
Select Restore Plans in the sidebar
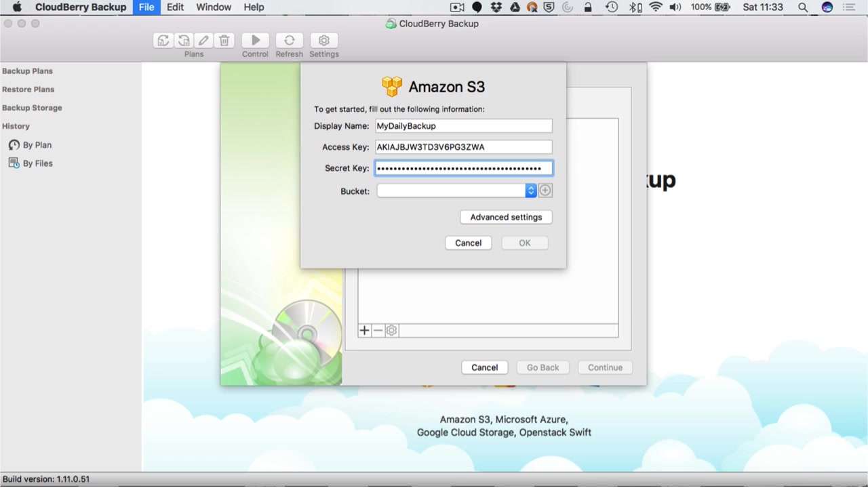[28, 89]
